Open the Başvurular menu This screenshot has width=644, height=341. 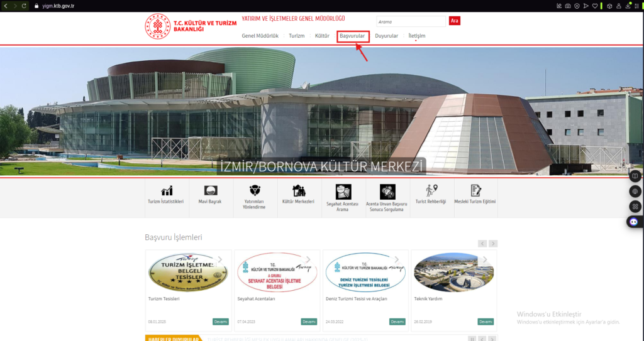[x=352, y=36]
